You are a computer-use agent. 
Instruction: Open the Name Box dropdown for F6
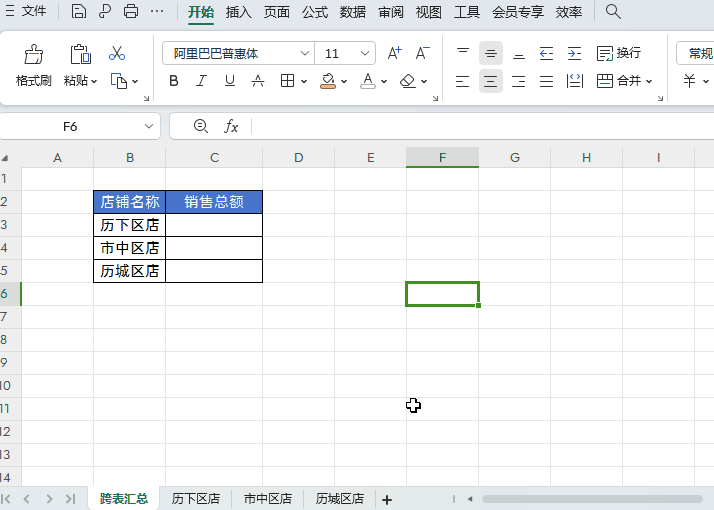[149, 126]
